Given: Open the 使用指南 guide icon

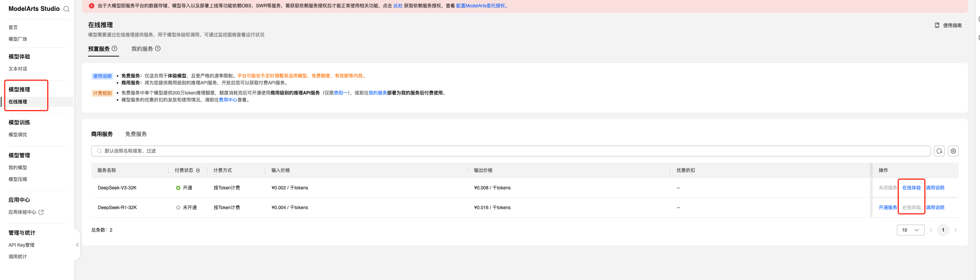Looking at the screenshot, I should (937, 25).
